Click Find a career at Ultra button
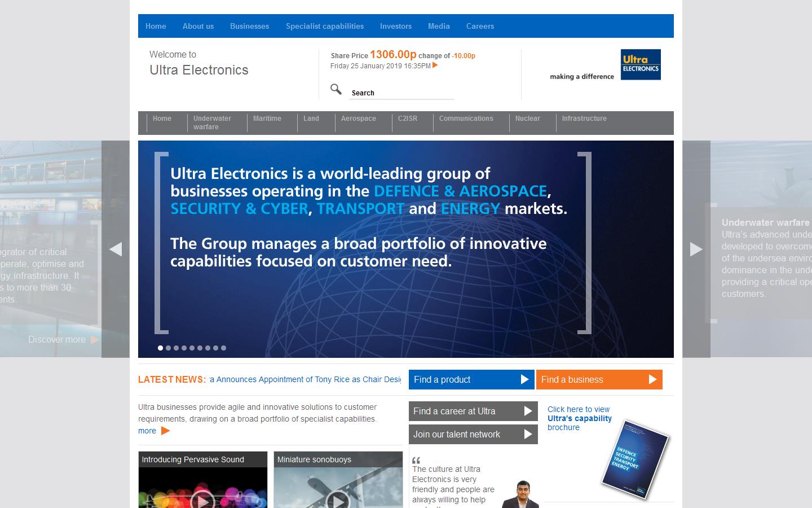This screenshot has height=508, width=812. point(473,411)
